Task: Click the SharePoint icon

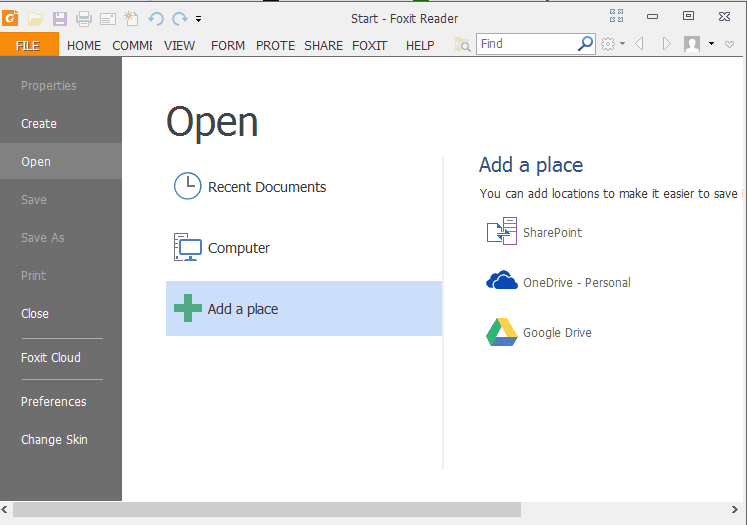Action: tap(501, 231)
